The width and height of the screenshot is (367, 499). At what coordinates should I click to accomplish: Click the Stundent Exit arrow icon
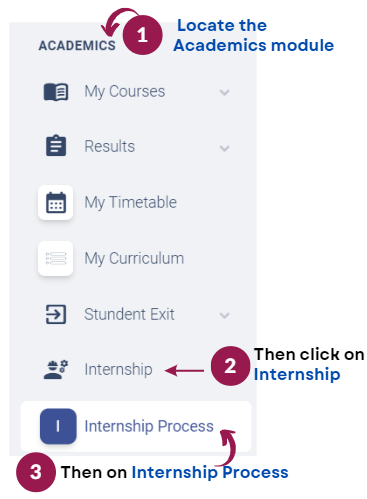(x=56, y=314)
